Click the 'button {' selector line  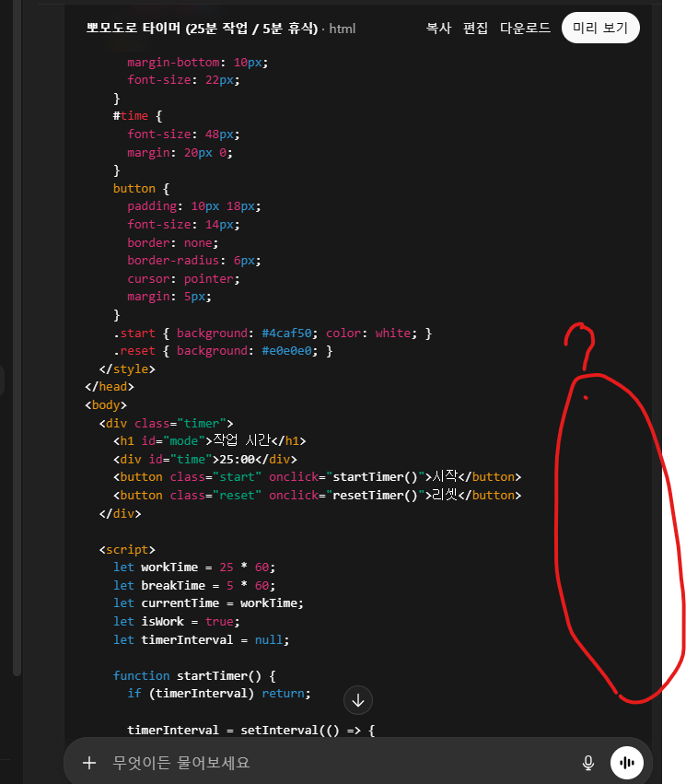[x=142, y=189]
